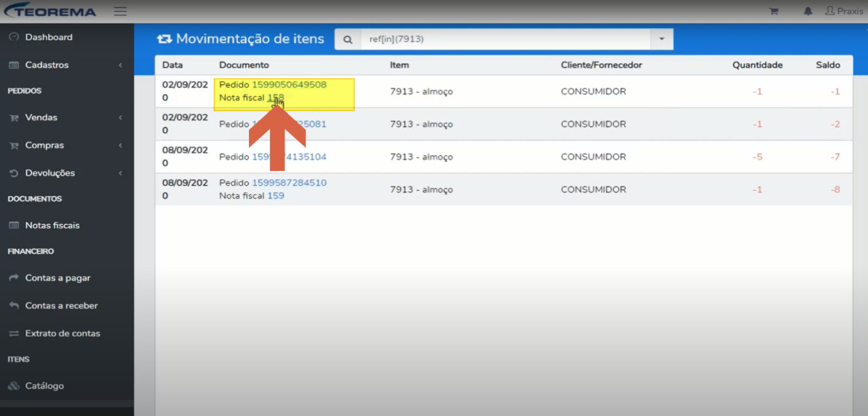Click the Cliente/Fornecedor column header

click(x=601, y=65)
